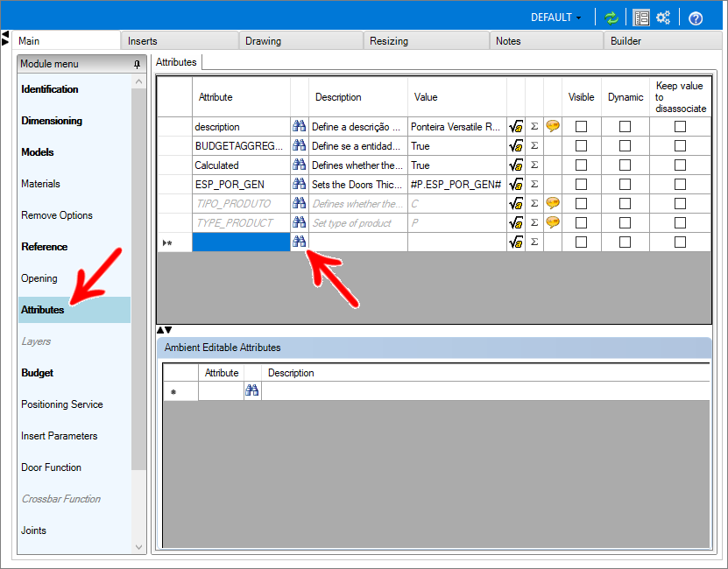Open the help question mark icon

tap(695, 18)
